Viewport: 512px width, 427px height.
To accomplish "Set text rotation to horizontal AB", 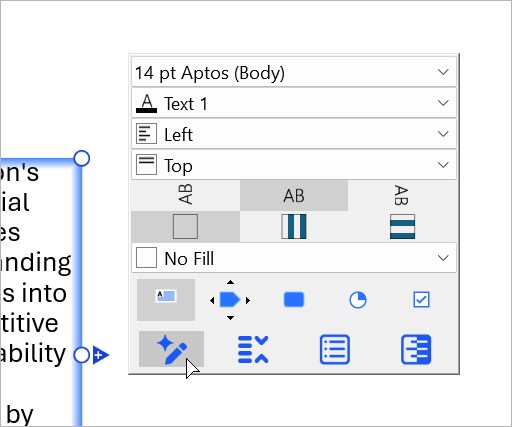I will coord(294,196).
